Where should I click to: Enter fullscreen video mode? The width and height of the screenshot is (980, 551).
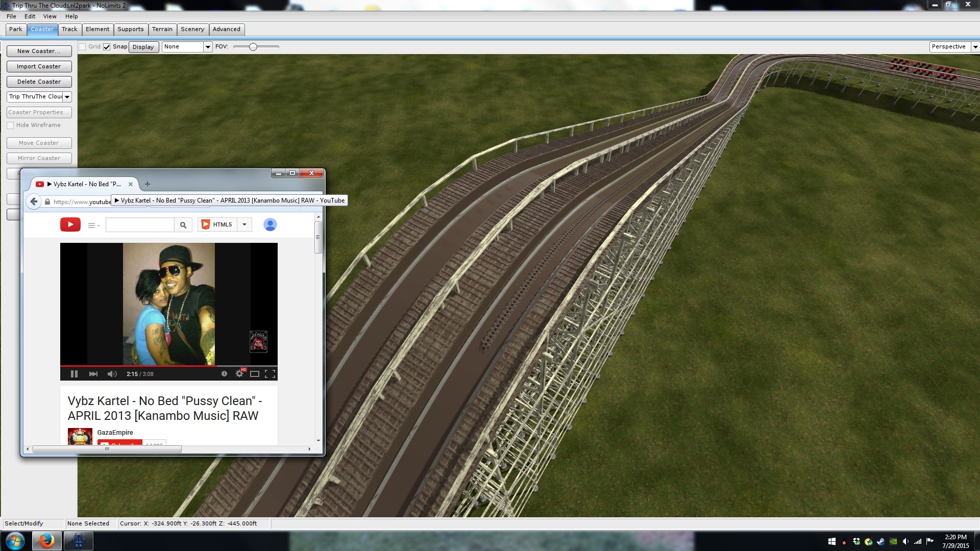tap(270, 374)
